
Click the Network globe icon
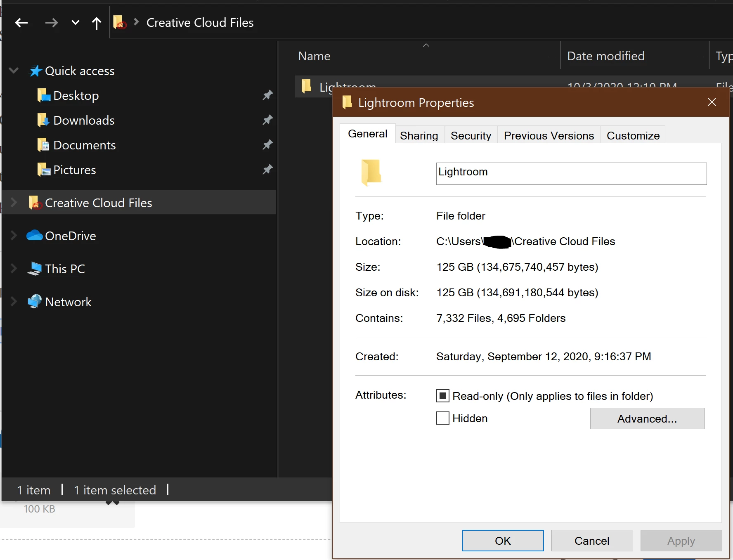[35, 301]
